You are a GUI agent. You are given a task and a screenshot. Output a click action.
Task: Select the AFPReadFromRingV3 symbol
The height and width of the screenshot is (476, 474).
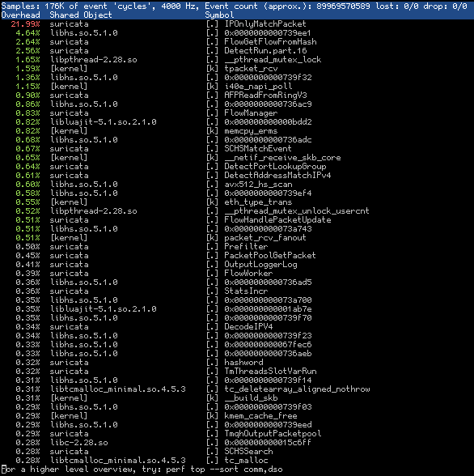point(265,95)
